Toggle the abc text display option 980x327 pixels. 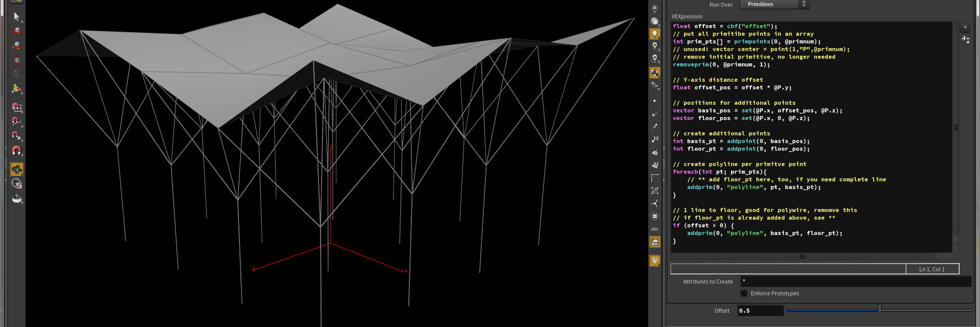pyautogui.click(x=655, y=229)
